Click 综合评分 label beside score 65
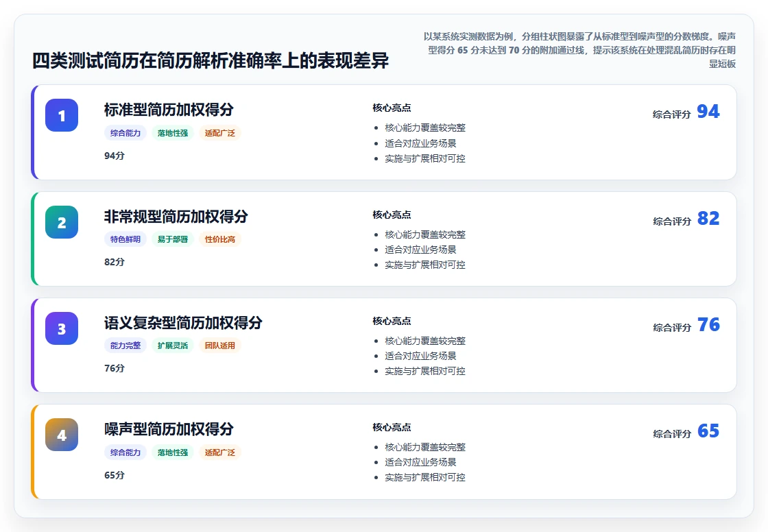Image resolution: width=768 pixels, height=532 pixels. 672,434
